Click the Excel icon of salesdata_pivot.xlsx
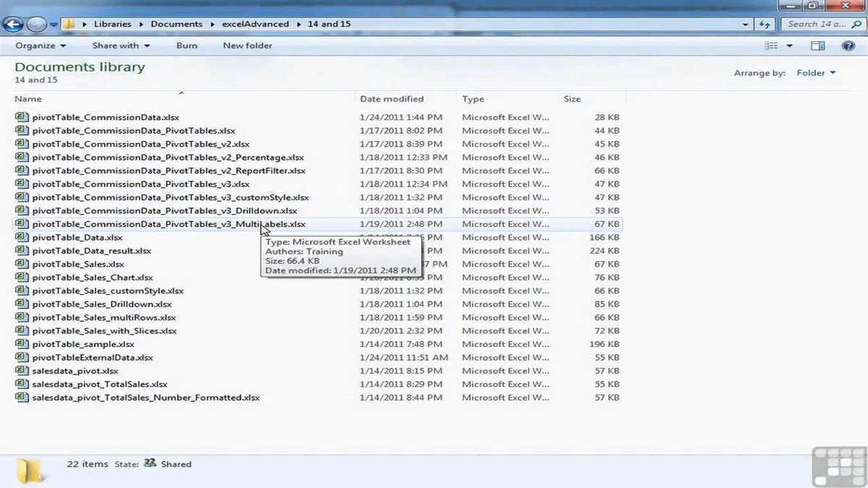 point(21,371)
